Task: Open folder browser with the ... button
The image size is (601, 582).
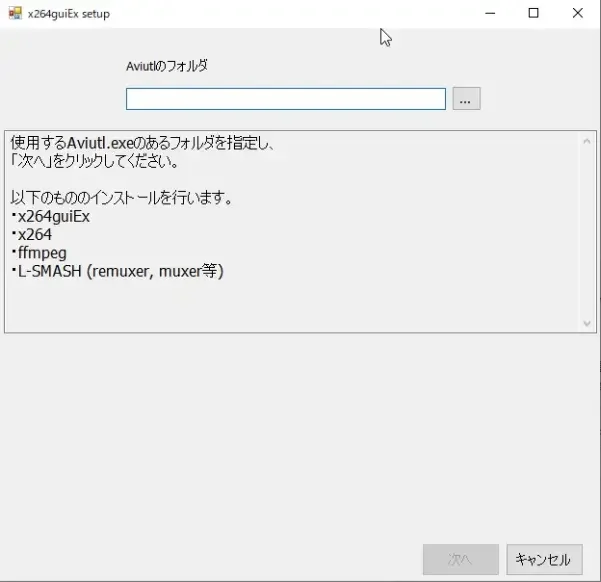Action: [466, 99]
